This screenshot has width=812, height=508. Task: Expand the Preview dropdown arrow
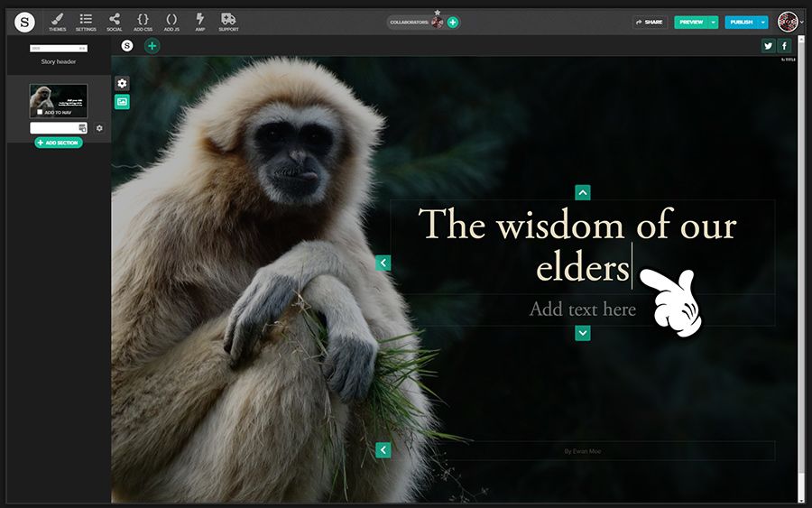[714, 23]
